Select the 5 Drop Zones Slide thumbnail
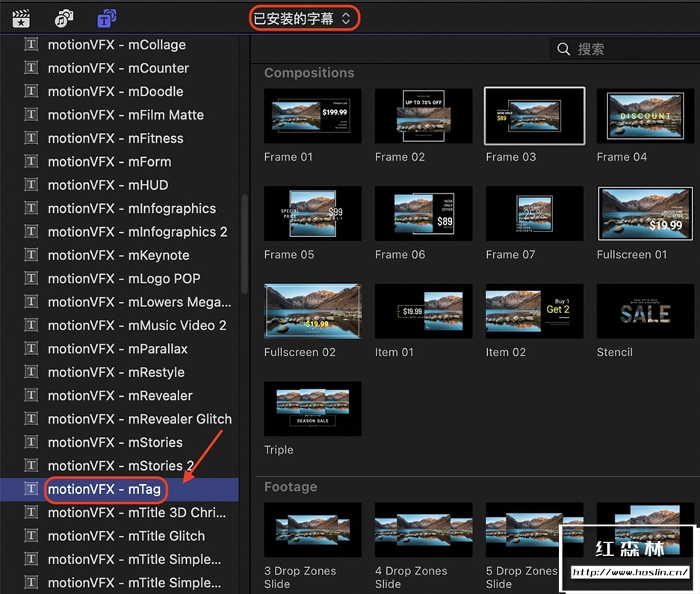Viewport: 700px width, 594px height. [x=534, y=530]
